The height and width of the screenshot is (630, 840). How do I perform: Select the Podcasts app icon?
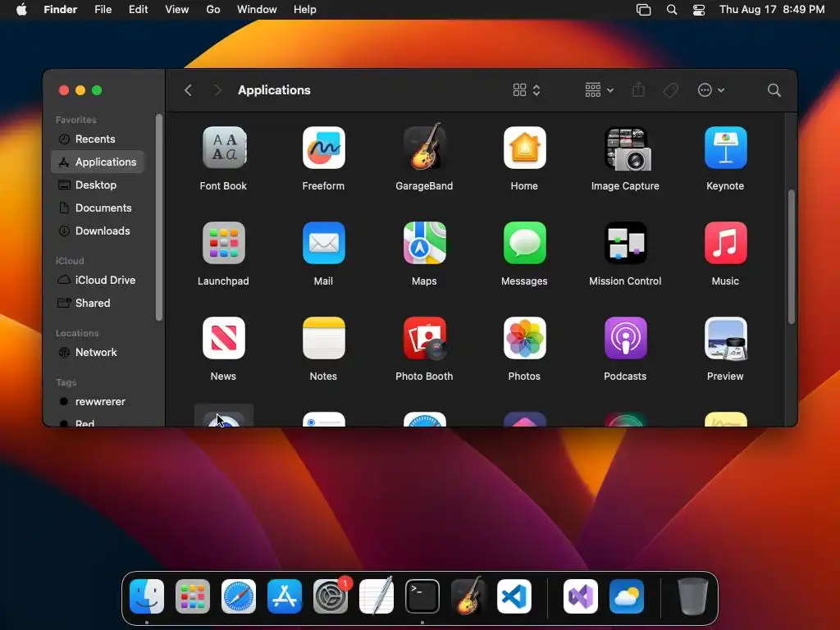point(625,338)
